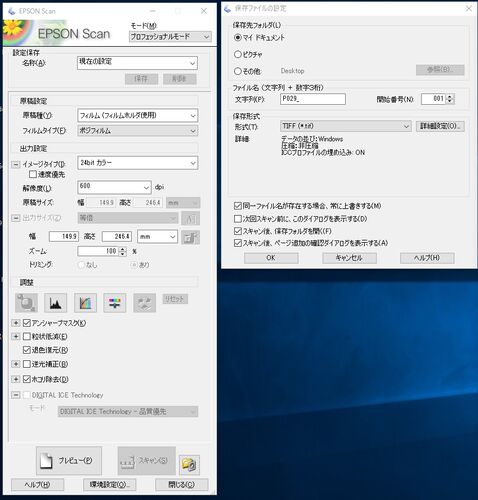Open file save settings folder icon
This screenshot has width=478, height=500.
click(189, 465)
